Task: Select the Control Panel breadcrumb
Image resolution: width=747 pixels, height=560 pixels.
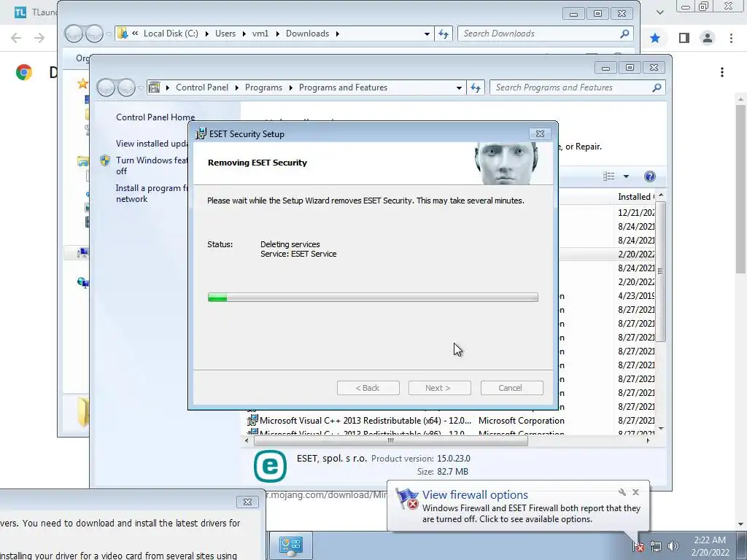Action: point(202,87)
